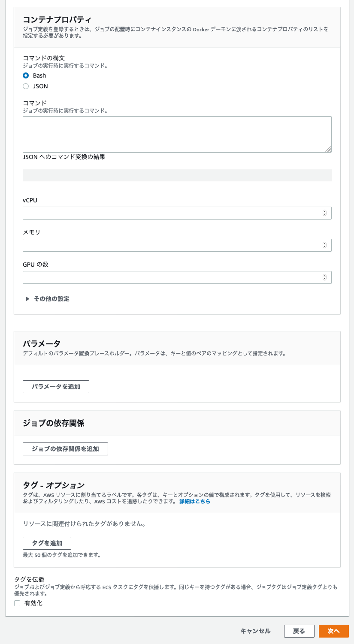Click the JSON へのコマンド変換の結果 gray box
Viewport: 354px width, 644px height.
pos(177,175)
